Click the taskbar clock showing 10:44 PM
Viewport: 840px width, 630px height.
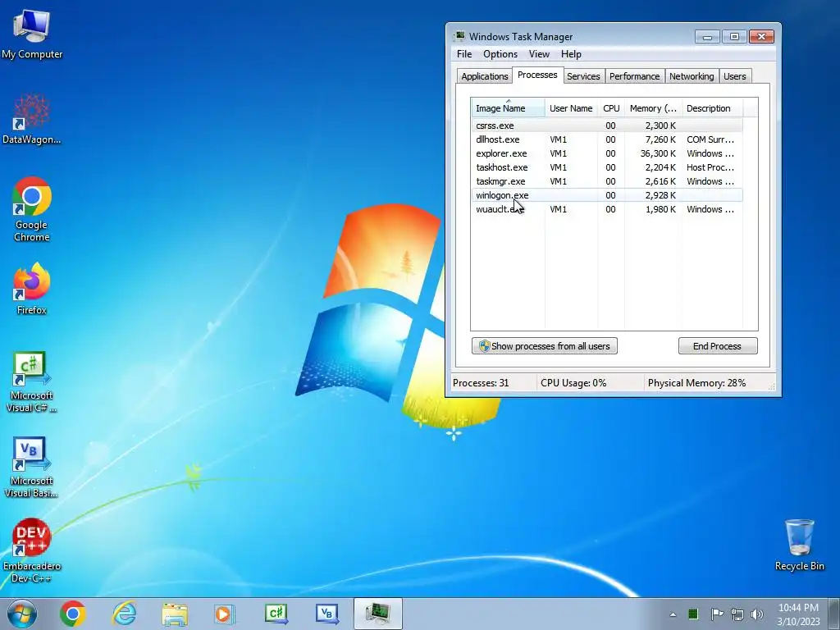click(x=798, y=614)
